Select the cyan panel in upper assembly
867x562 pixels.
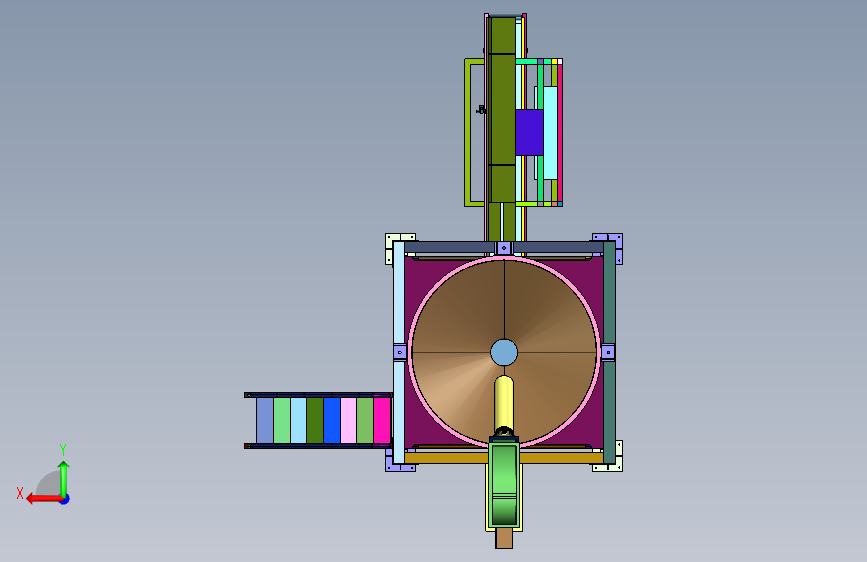coord(550,133)
